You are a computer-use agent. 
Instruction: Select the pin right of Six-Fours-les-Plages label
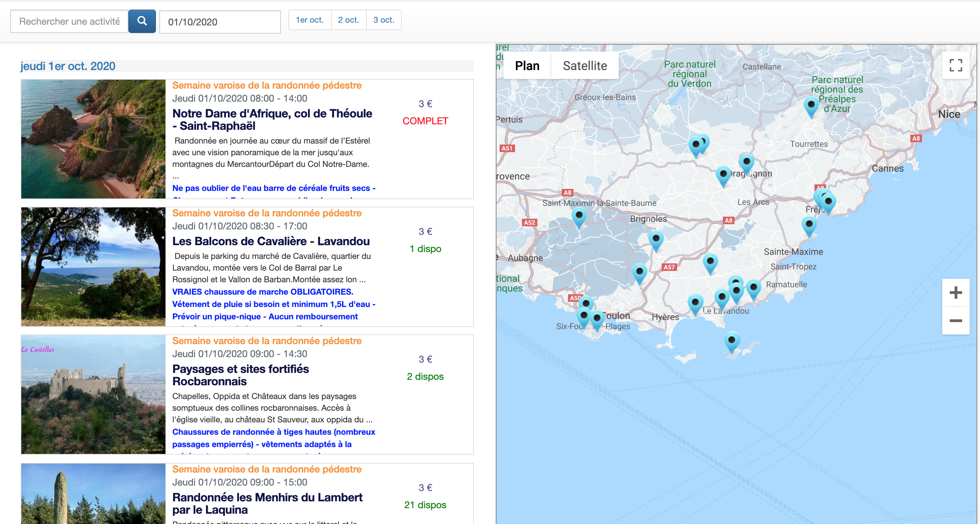[x=597, y=321]
